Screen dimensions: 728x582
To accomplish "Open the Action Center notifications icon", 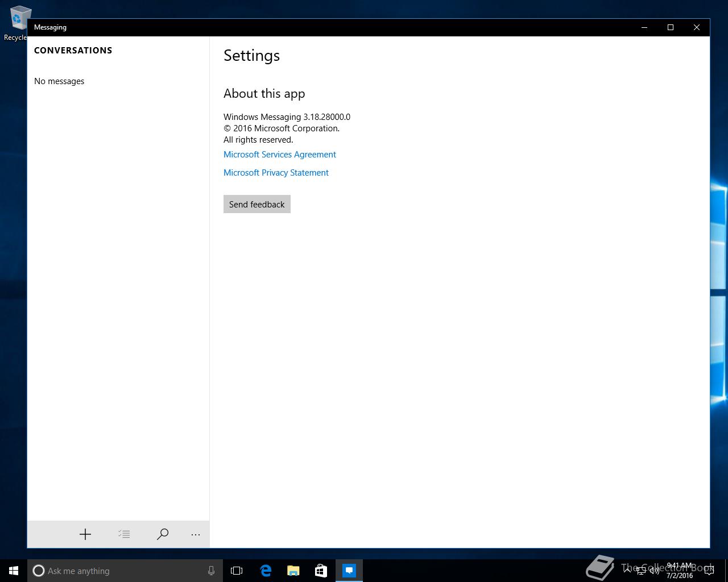I will tap(709, 571).
